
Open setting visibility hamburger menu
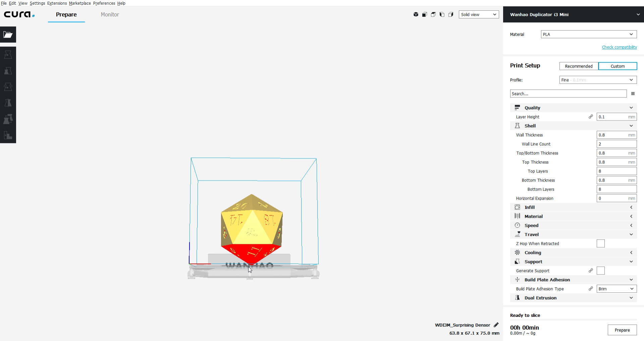tap(633, 94)
